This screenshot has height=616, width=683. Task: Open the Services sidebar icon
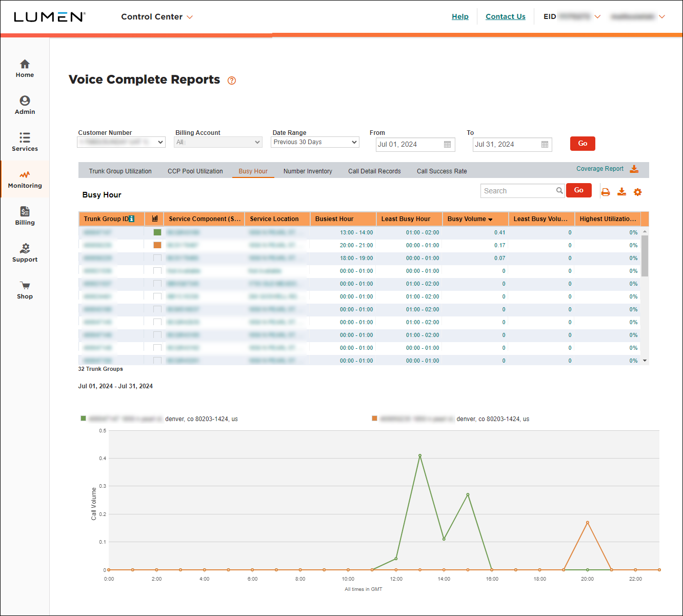coord(25,142)
